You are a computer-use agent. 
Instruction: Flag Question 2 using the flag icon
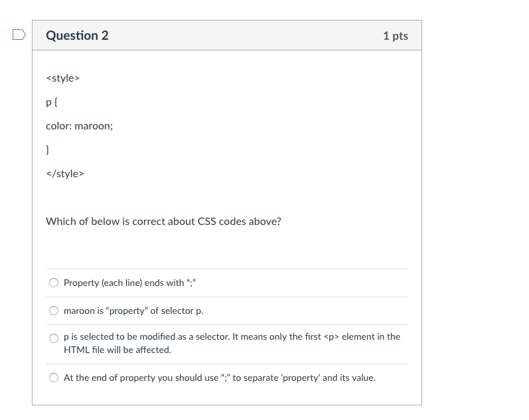[19, 35]
